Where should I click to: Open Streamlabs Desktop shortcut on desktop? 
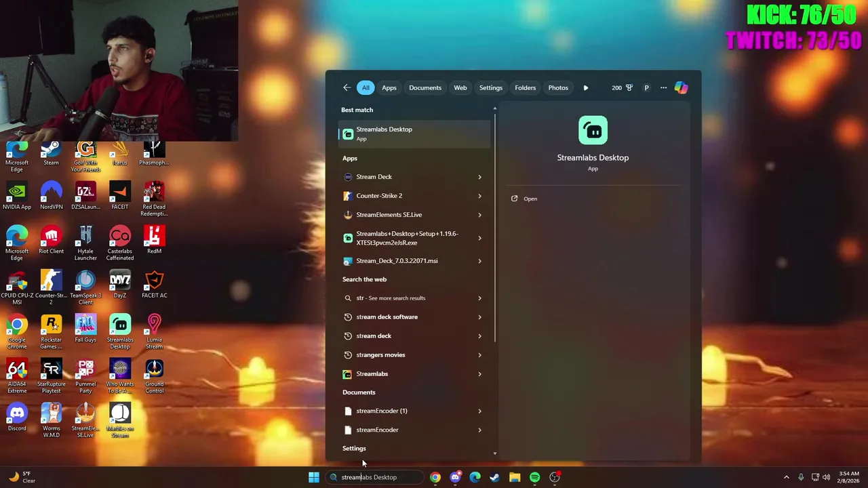(119, 332)
